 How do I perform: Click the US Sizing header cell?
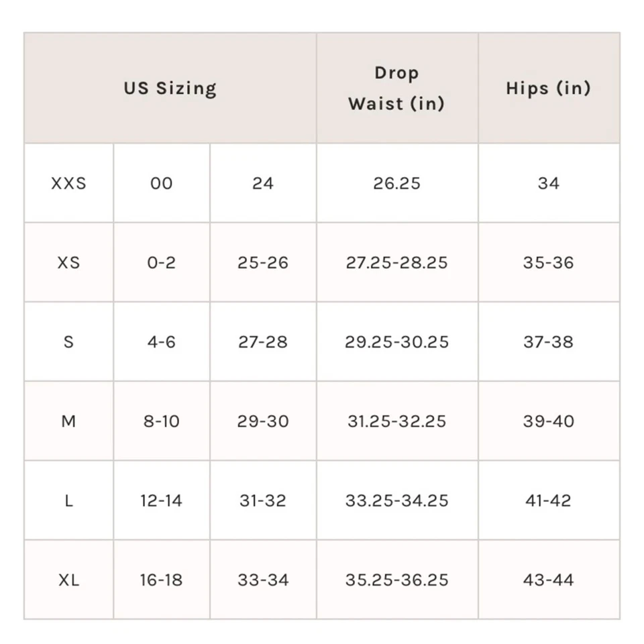[170, 88]
